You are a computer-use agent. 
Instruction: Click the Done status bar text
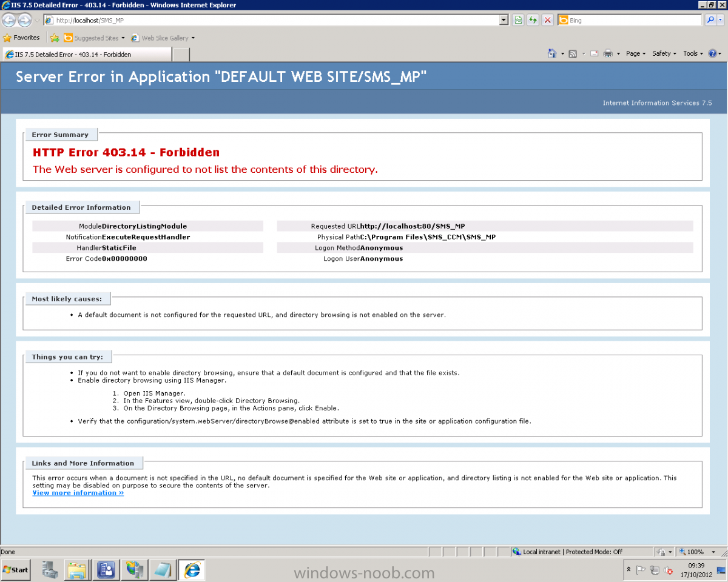pos(8,552)
